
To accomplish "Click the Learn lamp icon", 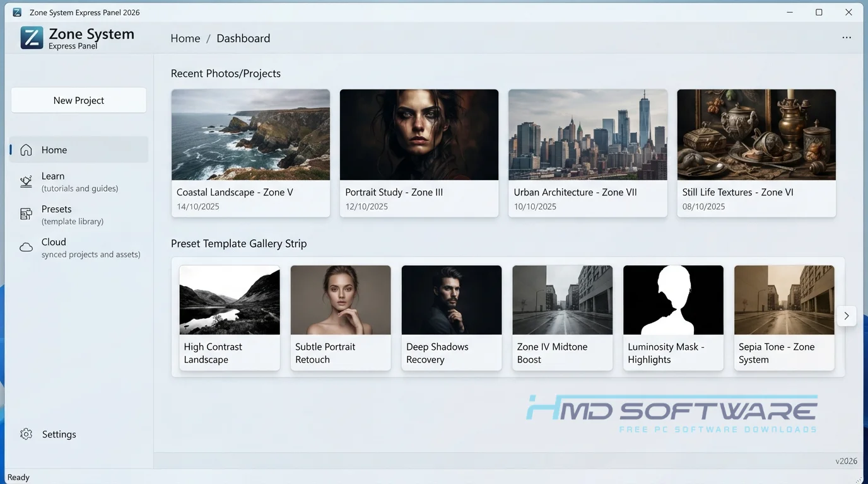I will (x=26, y=182).
